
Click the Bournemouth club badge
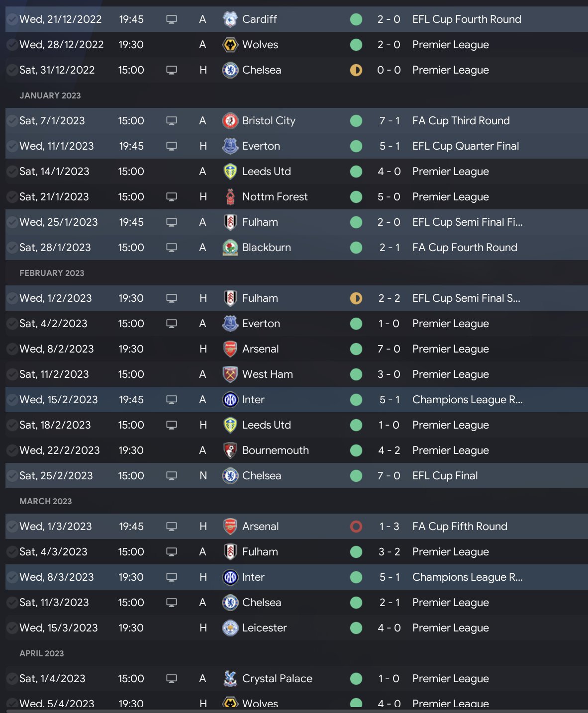point(230,450)
